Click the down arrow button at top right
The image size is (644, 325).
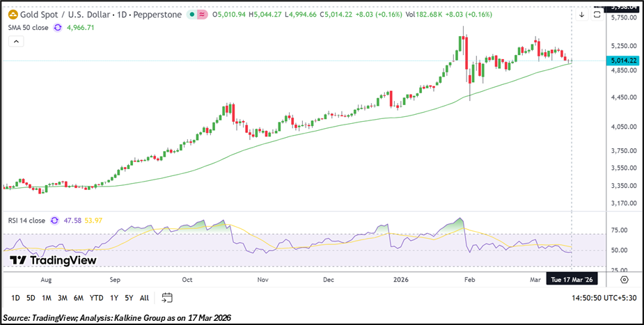coord(581,15)
